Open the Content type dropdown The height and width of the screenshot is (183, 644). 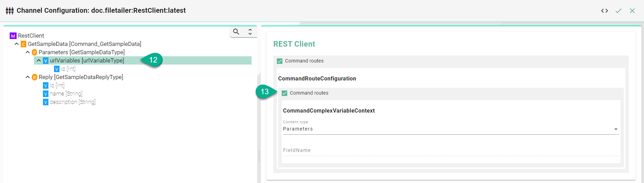click(x=451, y=129)
